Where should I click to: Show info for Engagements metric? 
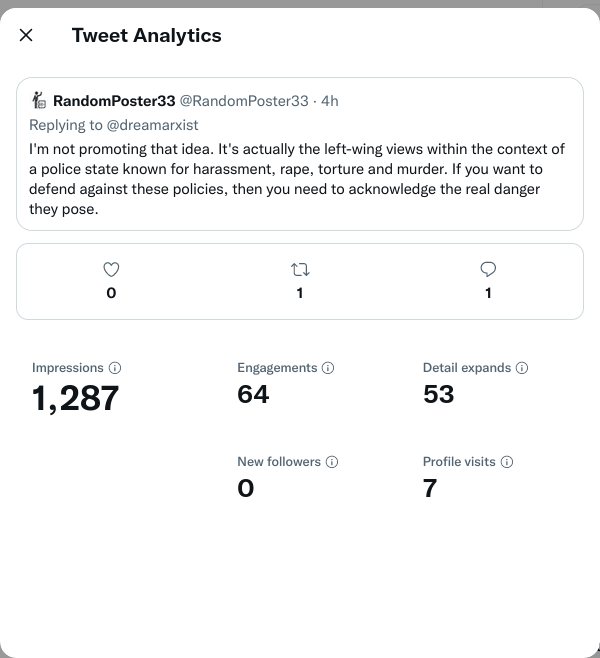328,368
